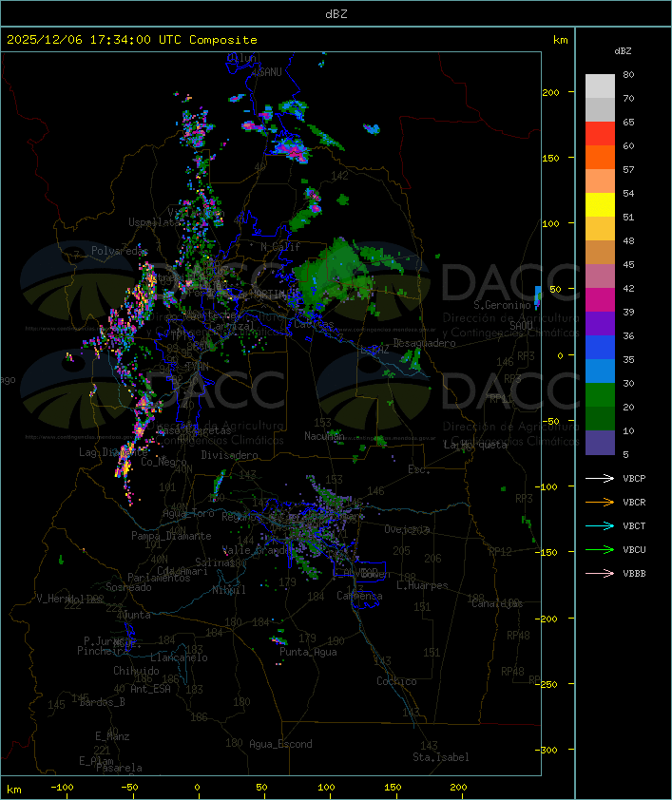This screenshot has height=800, width=672.
Task: Click the orange VBCR arrow icon
Action: 600,502
